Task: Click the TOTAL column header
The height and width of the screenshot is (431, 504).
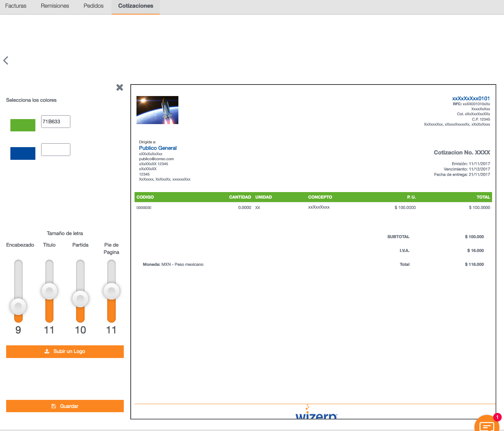Action: 483,197
